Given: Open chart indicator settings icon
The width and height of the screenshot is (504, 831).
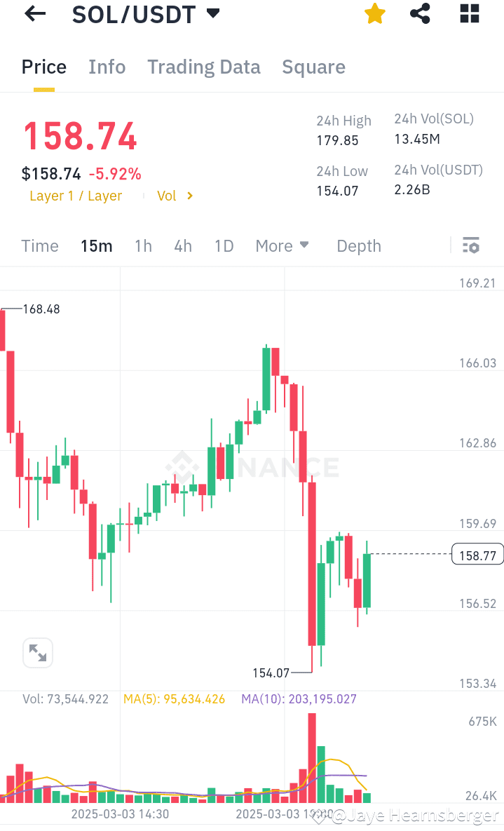Looking at the screenshot, I should (470, 245).
